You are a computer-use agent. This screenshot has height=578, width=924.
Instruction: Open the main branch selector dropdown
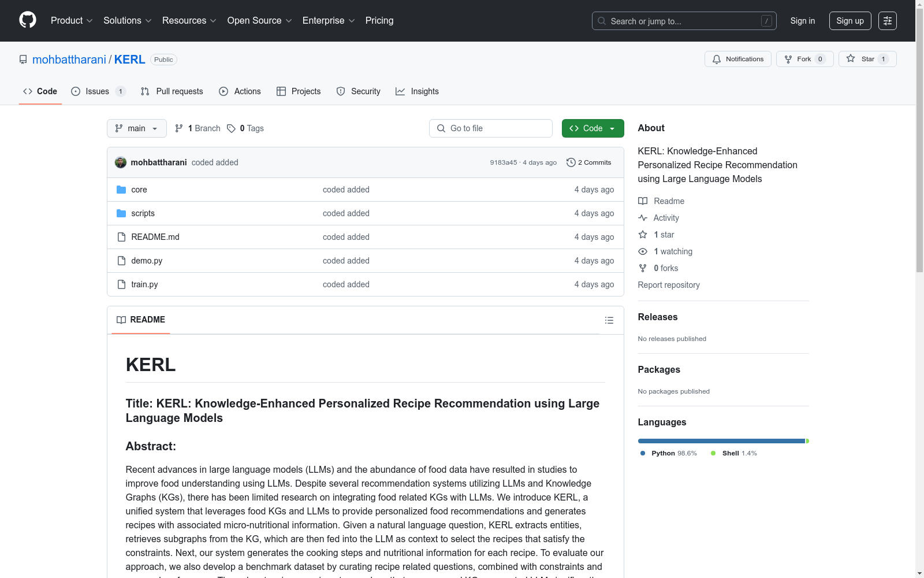pos(137,128)
